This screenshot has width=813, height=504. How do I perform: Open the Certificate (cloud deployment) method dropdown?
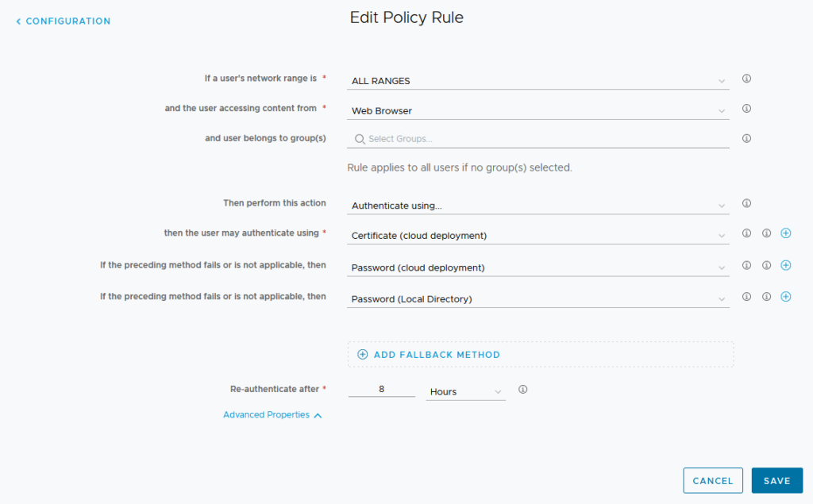click(538, 236)
